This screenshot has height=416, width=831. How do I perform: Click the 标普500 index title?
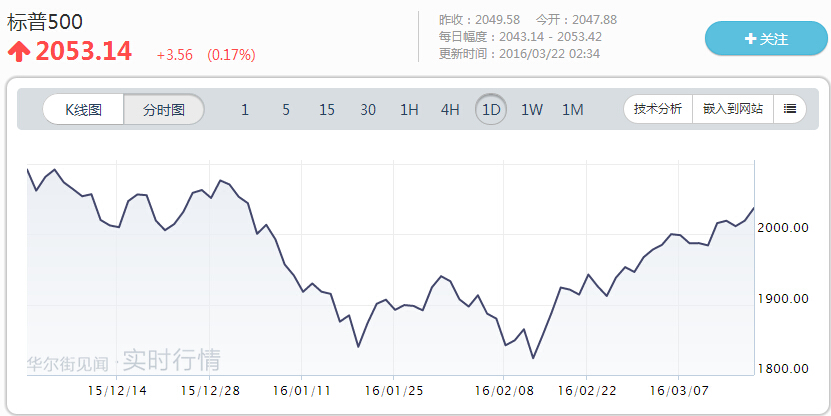click(45, 22)
